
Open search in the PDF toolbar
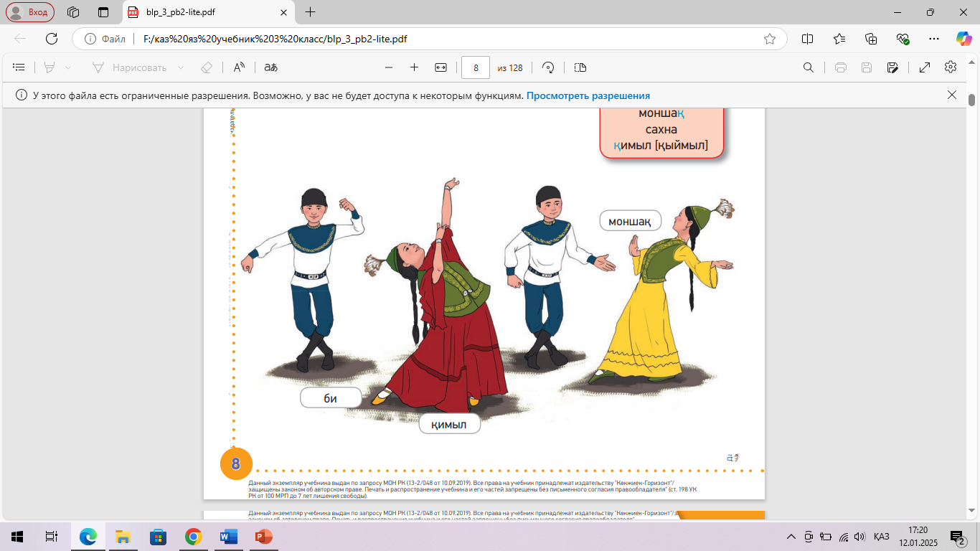point(808,67)
